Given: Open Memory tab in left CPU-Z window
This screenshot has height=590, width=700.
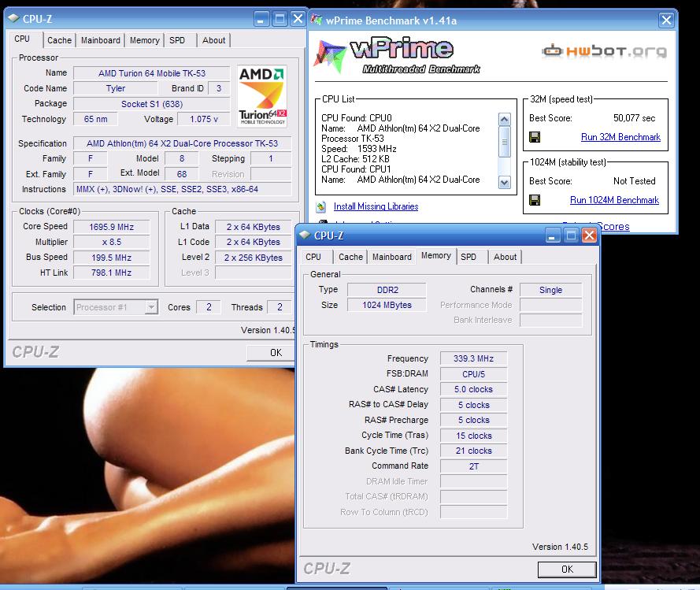Looking at the screenshot, I should [145, 40].
